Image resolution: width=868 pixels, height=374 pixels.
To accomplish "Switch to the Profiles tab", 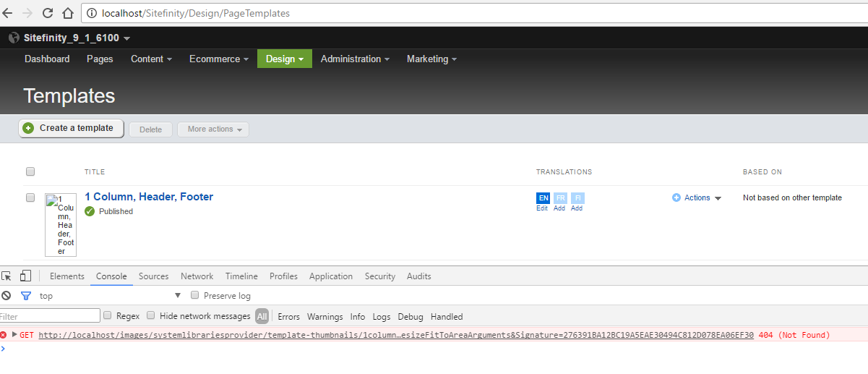I will click(283, 276).
